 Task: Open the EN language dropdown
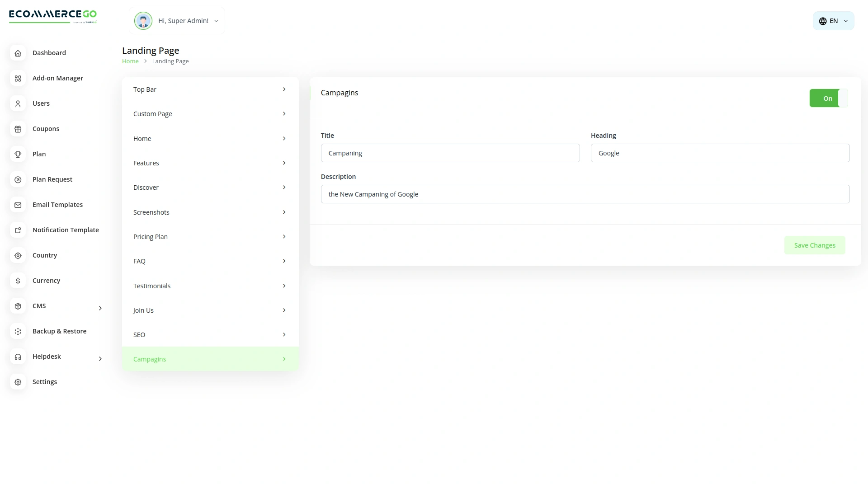coord(833,21)
